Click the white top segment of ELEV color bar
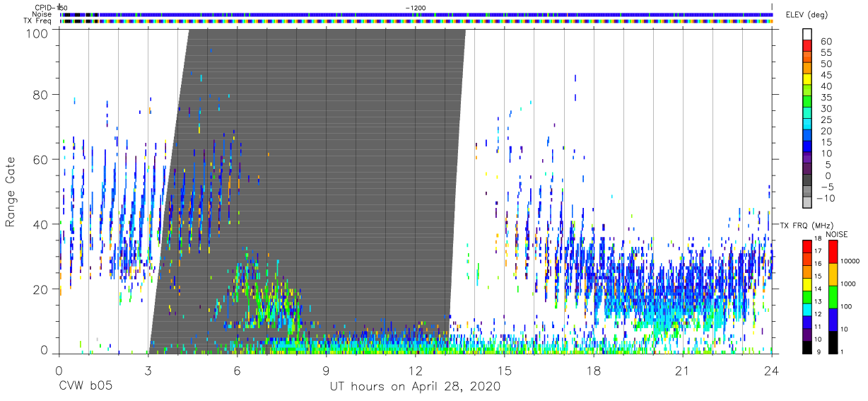 pyautogui.click(x=807, y=34)
